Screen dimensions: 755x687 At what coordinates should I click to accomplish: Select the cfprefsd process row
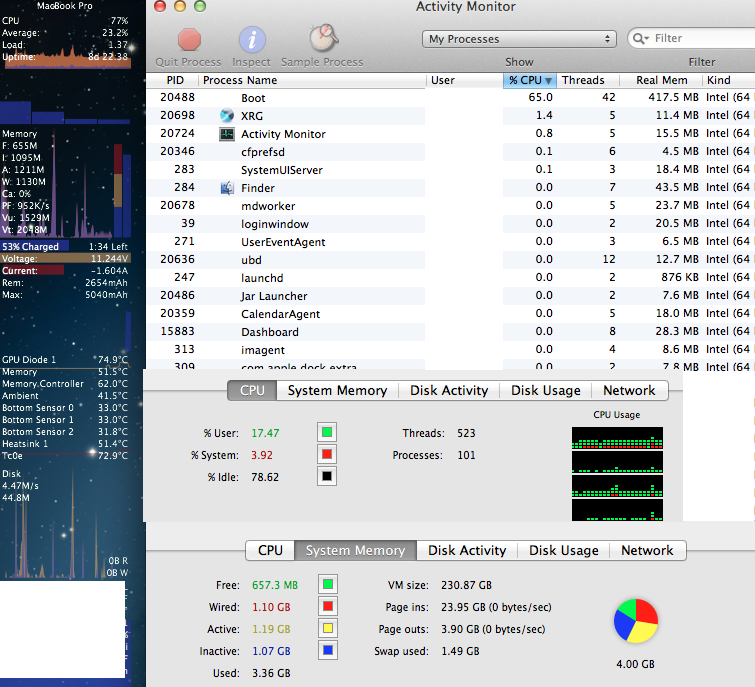(x=450, y=152)
